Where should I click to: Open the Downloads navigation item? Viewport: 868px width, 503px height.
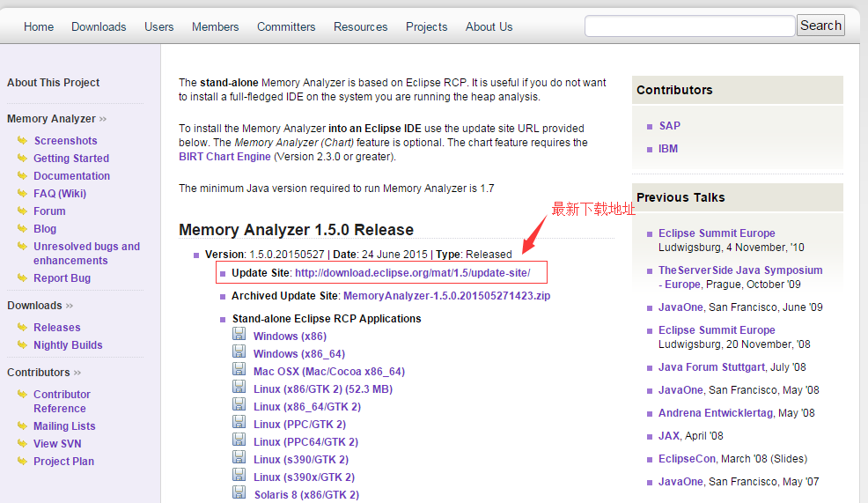tap(99, 26)
